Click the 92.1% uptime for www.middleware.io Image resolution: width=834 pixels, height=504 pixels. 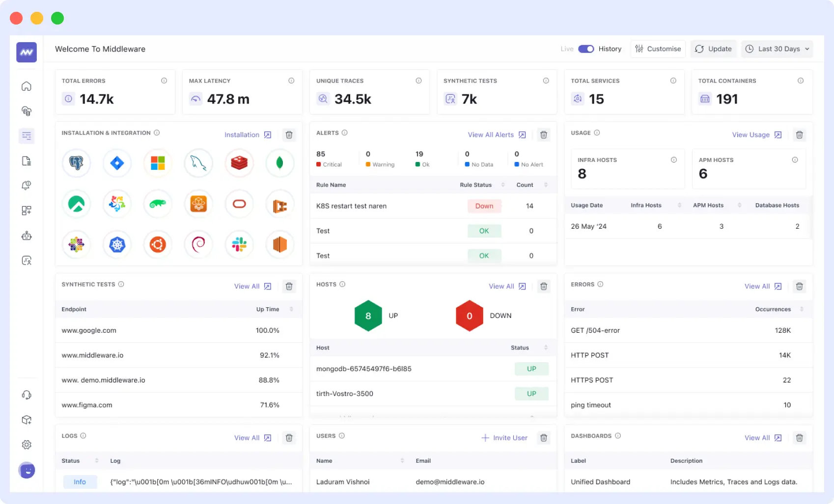click(270, 355)
